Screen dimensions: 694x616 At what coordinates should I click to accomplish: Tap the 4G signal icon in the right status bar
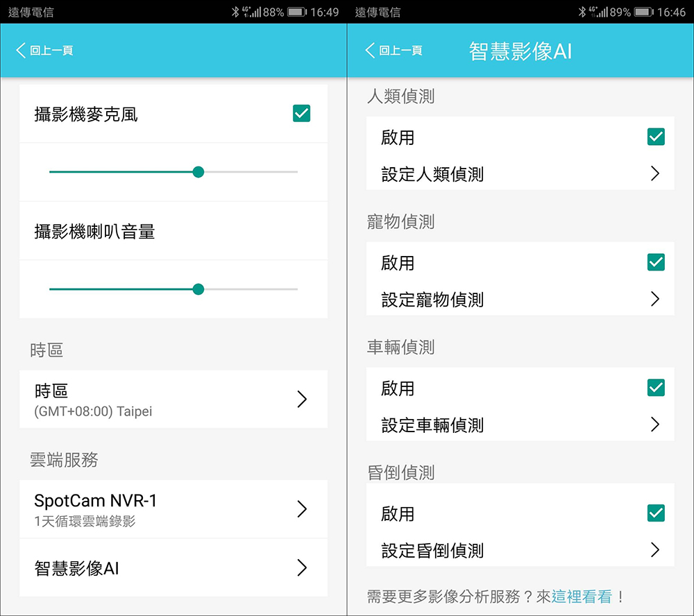(x=598, y=12)
